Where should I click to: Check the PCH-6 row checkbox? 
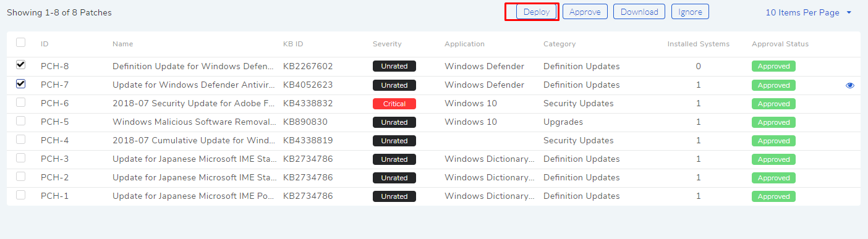21,102
